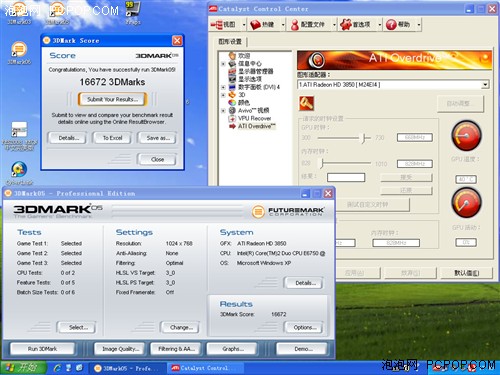Open the Filtering & AA dialog button

pyautogui.click(x=176, y=349)
